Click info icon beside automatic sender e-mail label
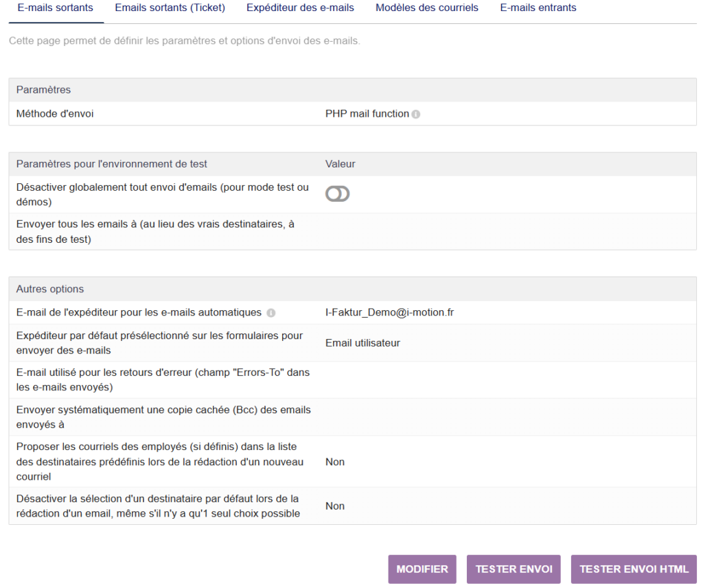 pyautogui.click(x=271, y=313)
